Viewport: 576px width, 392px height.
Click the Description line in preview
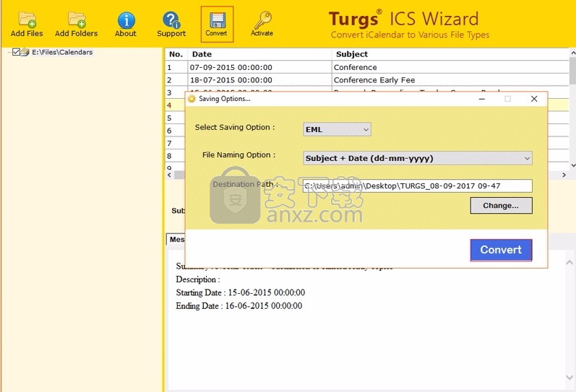[x=198, y=279]
